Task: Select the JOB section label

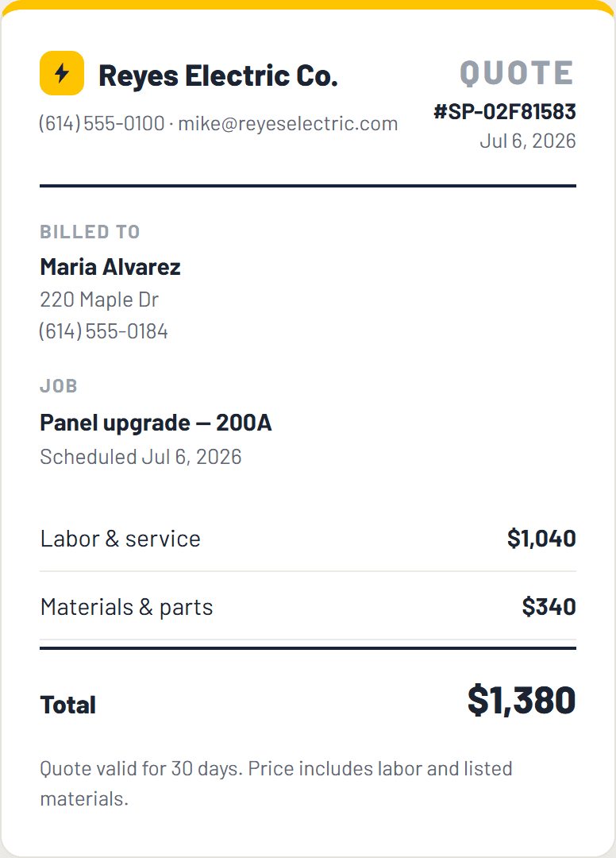Action: pos(59,386)
